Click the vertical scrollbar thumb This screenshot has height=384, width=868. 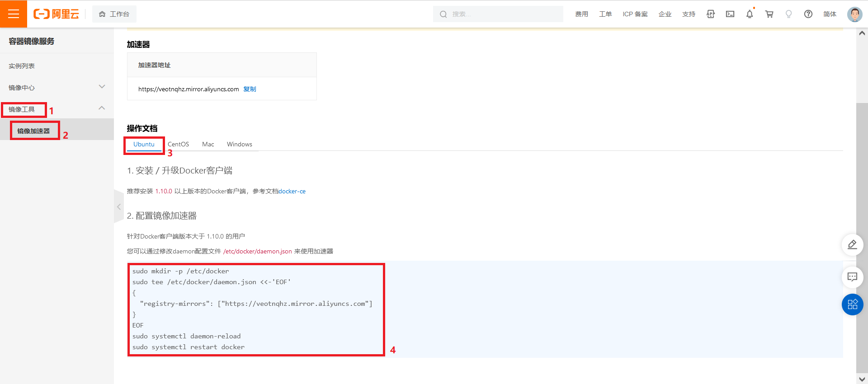(x=862, y=237)
